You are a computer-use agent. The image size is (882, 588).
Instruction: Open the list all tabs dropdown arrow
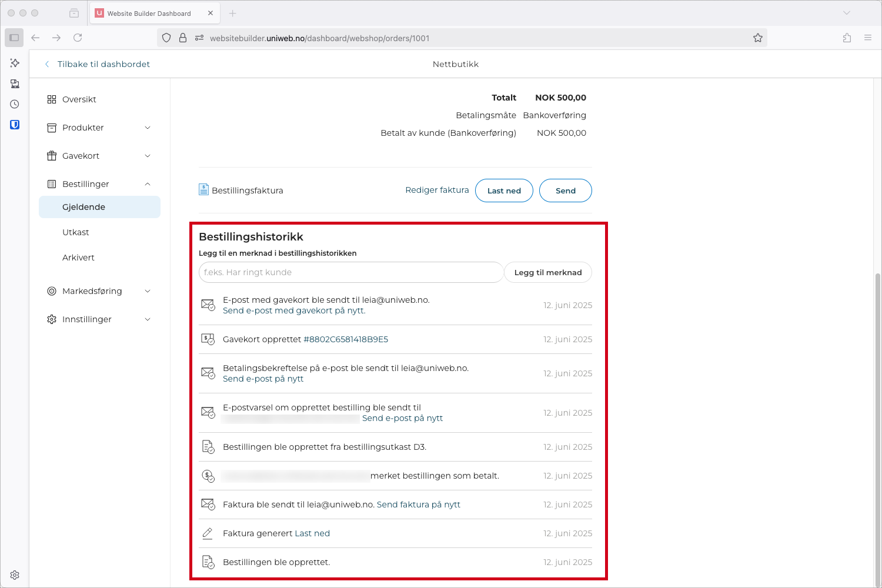(847, 13)
